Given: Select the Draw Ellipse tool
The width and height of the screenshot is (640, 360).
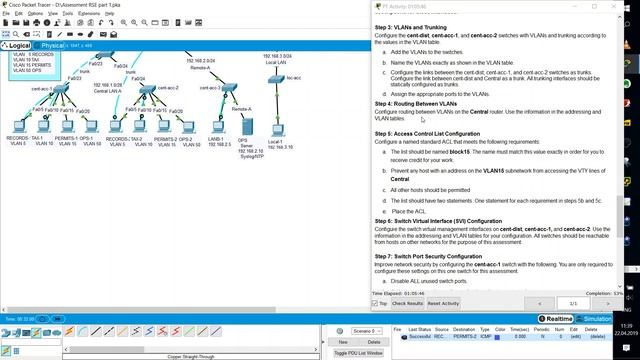Looking at the screenshot, I should click(x=80, y=34).
